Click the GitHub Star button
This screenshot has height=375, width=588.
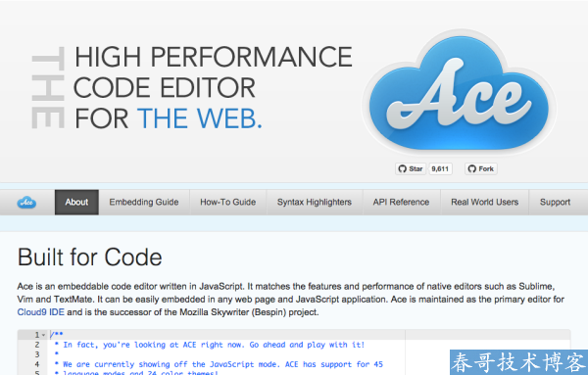[411, 169]
